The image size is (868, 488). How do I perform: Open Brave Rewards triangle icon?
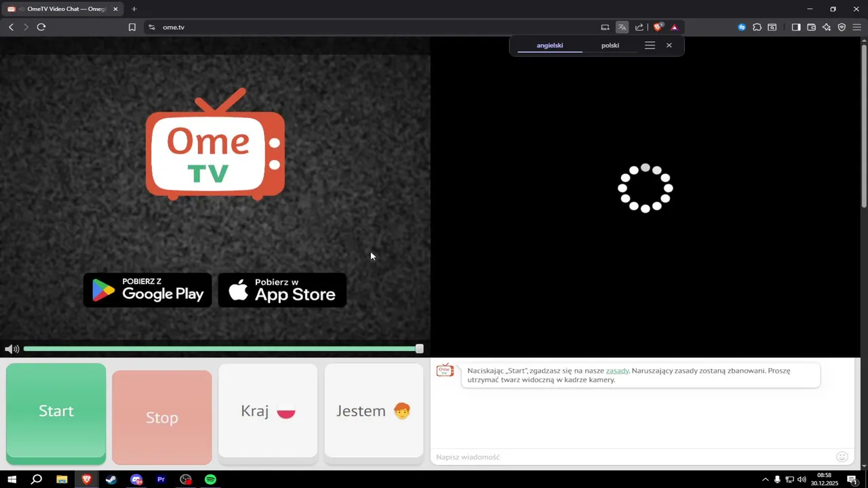674,27
